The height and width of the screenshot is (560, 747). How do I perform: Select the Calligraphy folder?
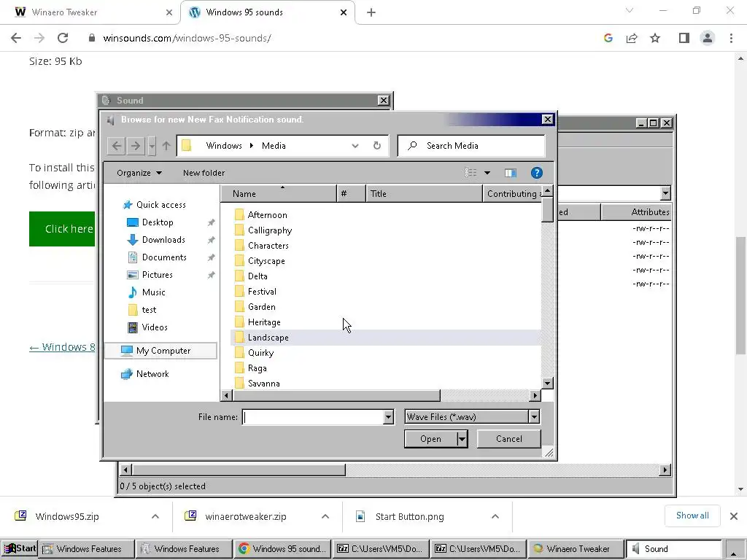click(x=270, y=230)
